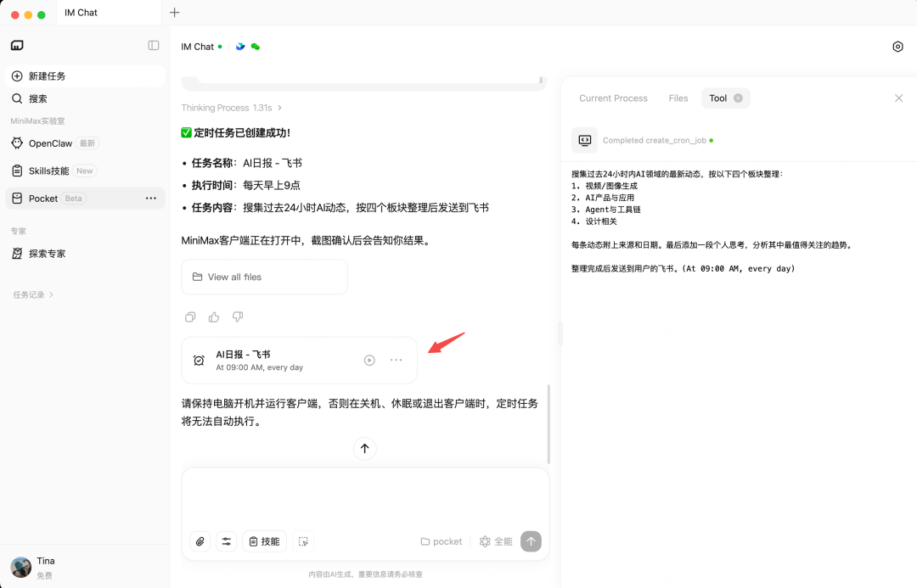
Task: Expand Thinking Process details
Action: (230, 108)
